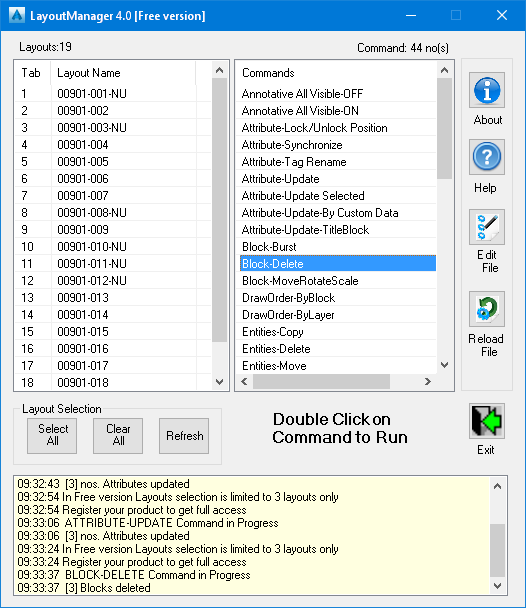Select layout 00901-015
526x608 pixels.
click(x=113, y=332)
